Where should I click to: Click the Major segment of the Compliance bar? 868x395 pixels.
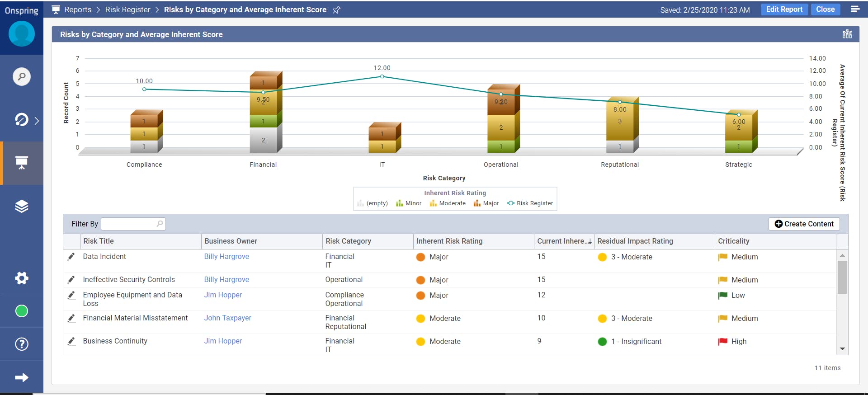144,121
